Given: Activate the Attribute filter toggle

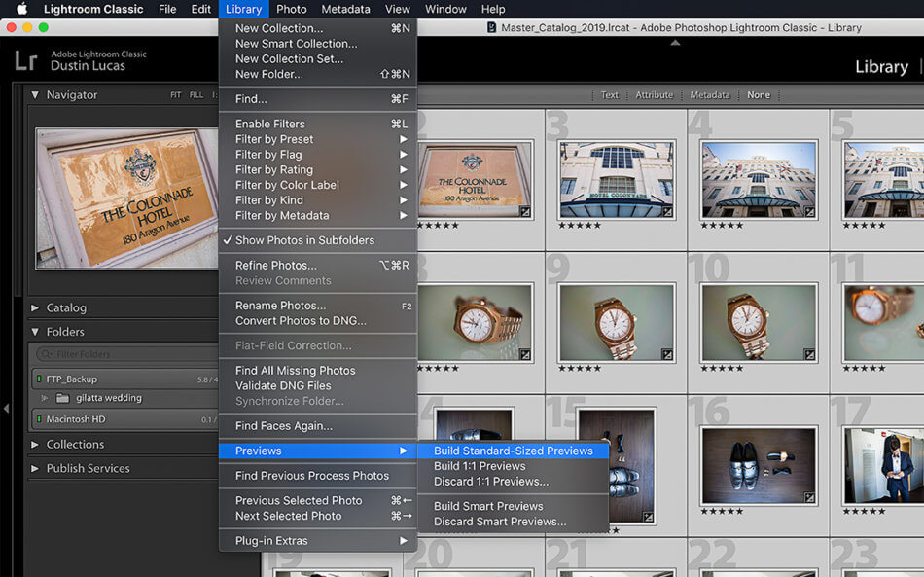Looking at the screenshot, I should pos(654,94).
